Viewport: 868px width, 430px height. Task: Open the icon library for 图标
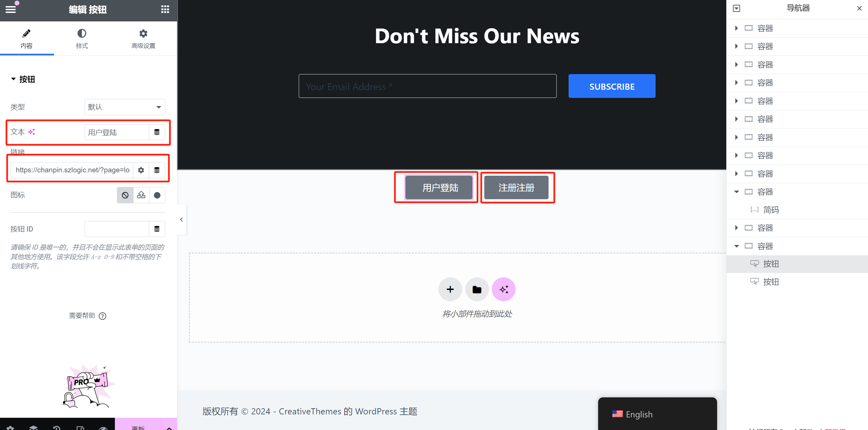click(x=157, y=195)
